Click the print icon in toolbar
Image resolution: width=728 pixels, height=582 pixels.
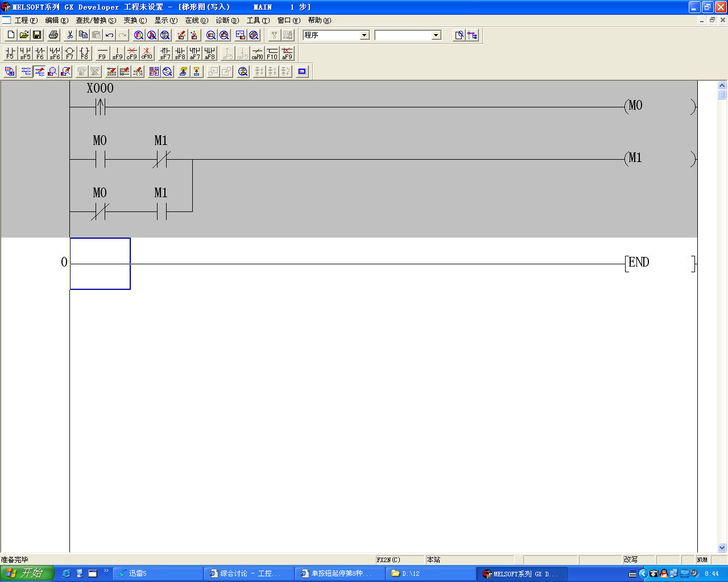pyautogui.click(x=53, y=35)
